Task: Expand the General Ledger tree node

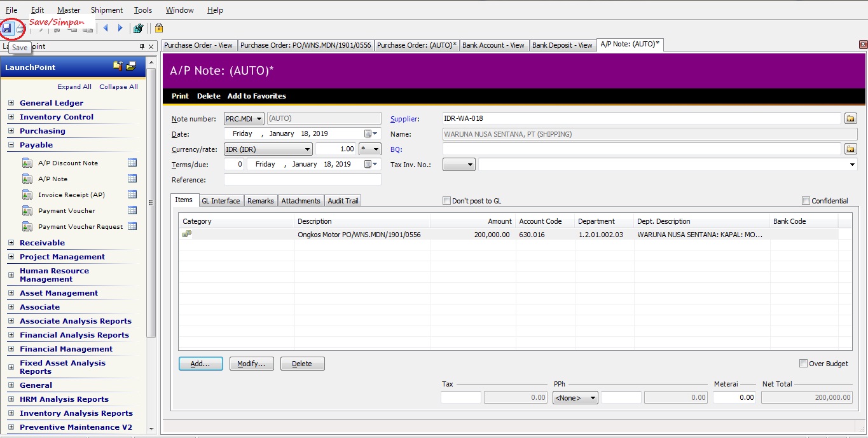Action: click(x=11, y=103)
